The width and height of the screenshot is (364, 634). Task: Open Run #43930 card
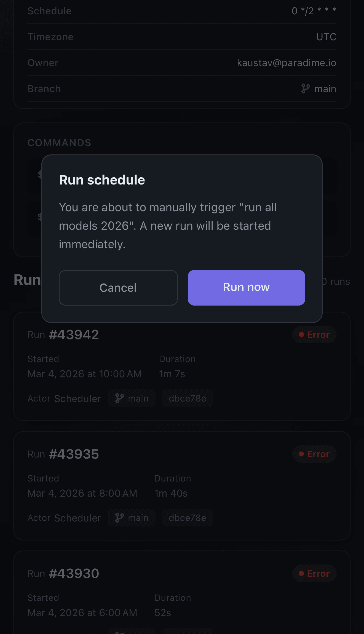tap(182, 592)
